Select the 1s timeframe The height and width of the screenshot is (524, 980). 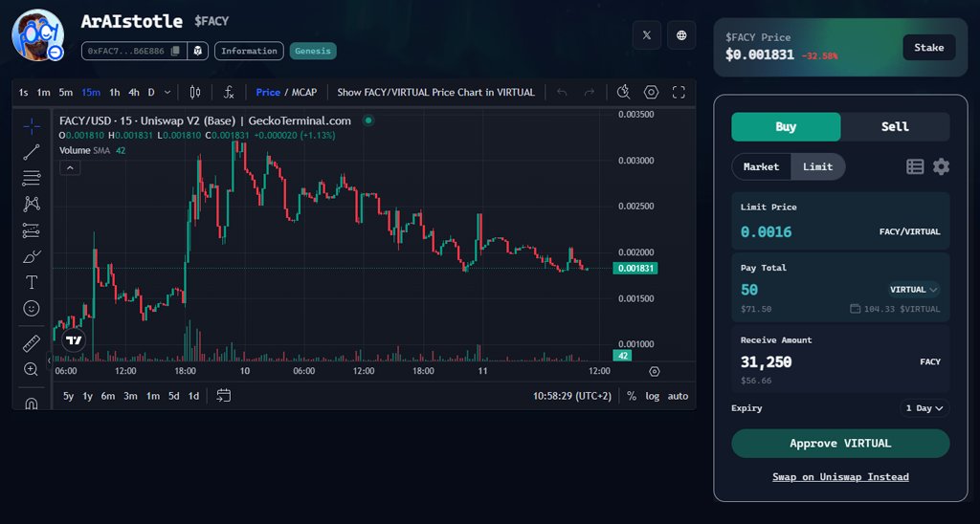pos(23,93)
